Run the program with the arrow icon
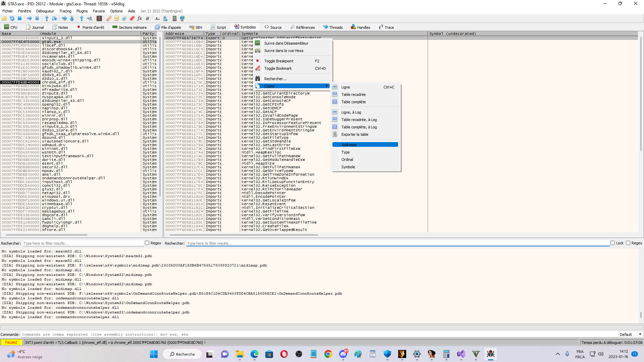 30,18
